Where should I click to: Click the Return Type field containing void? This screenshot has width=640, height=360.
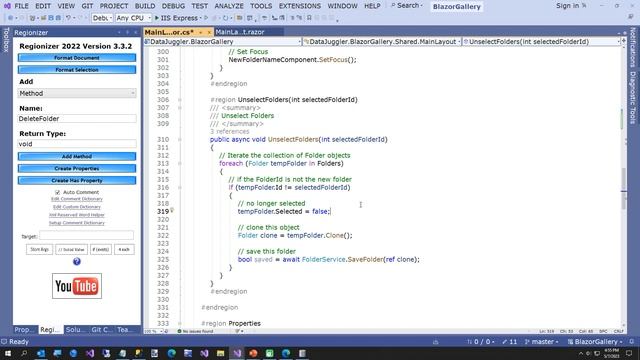coord(77,144)
